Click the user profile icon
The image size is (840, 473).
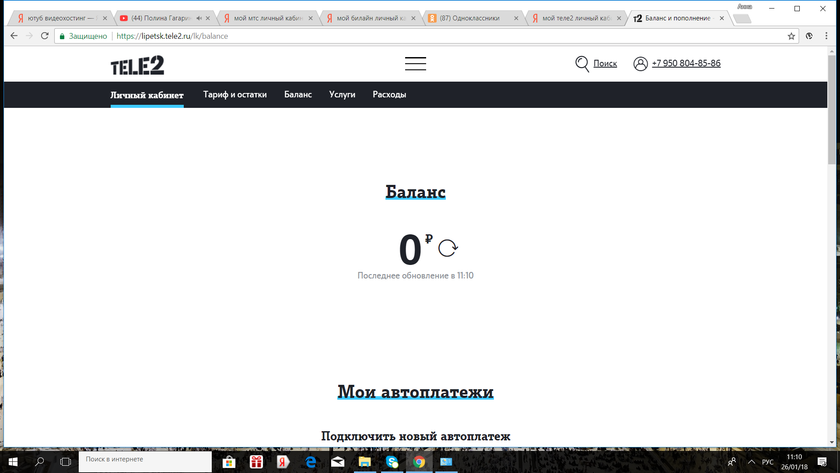pyautogui.click(x=640, y=64)
